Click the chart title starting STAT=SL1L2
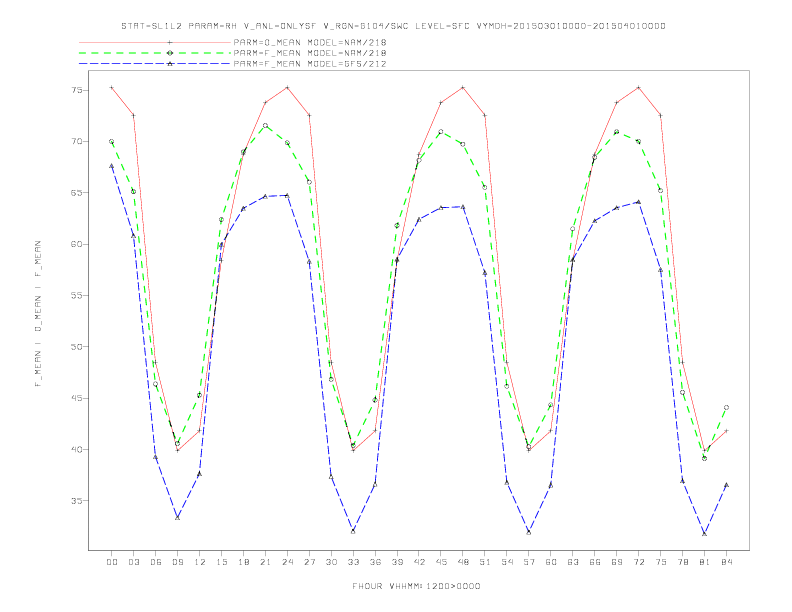Image resolution: width=792 pixels, height=612 pixels. click(x=393, y=26)
